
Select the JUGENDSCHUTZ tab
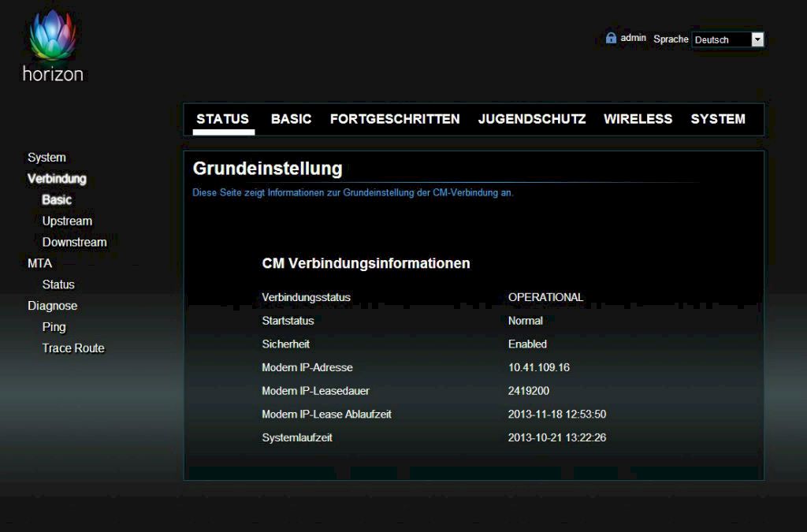pos(532,119)
